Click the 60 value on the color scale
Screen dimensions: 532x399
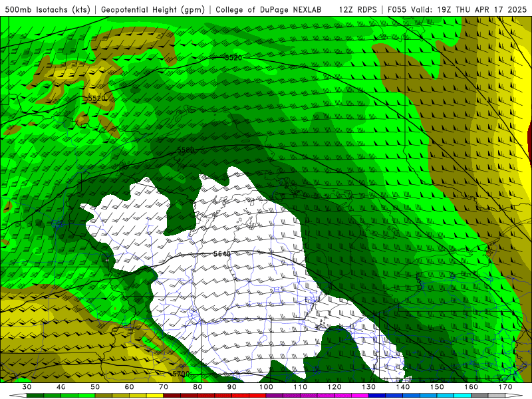tap(129, 387)
